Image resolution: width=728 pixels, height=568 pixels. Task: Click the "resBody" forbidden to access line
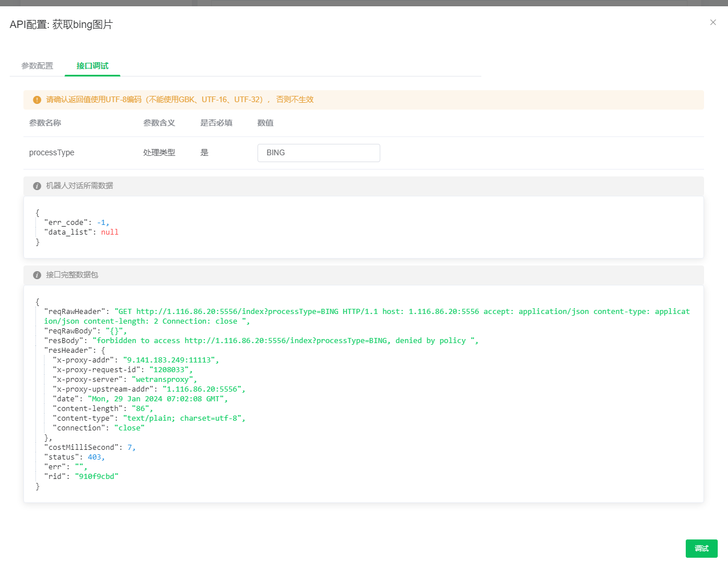click(x=262, y=341)
